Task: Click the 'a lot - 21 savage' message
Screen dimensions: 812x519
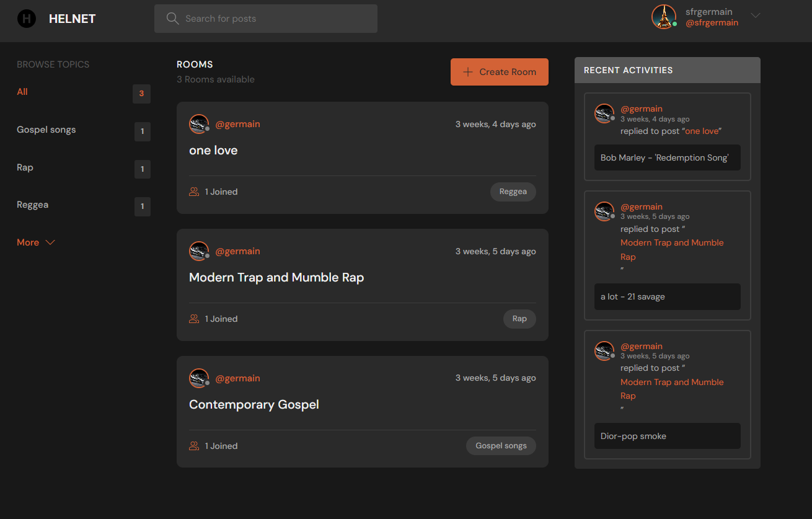Action: pos(668,297)
